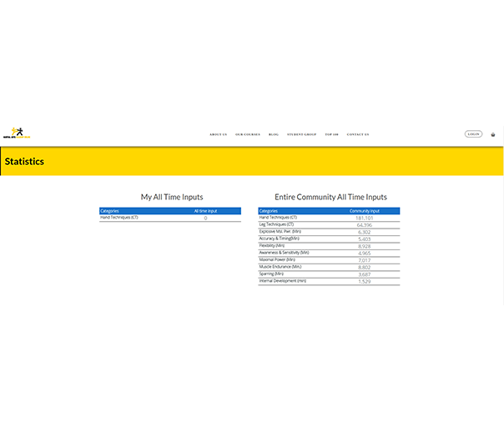Open the Blog menu link
The height and width of the screenshot is (432, 504).
(x=274, y=134)
